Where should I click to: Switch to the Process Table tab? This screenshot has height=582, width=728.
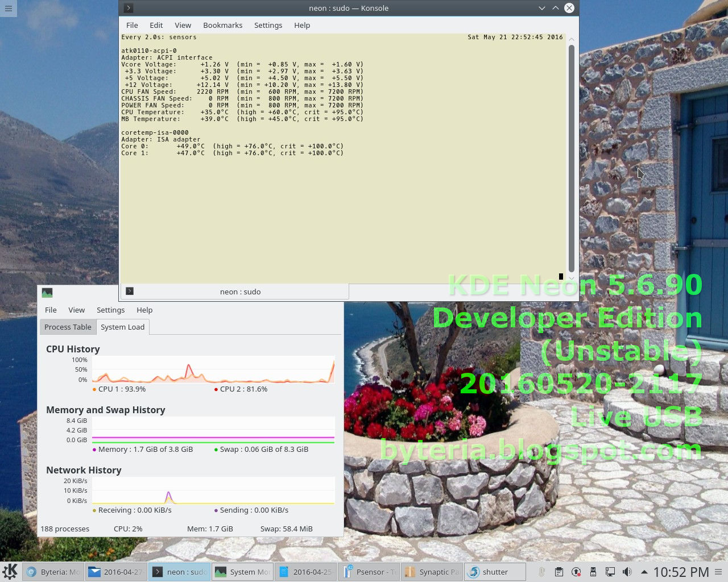(67, 327)
